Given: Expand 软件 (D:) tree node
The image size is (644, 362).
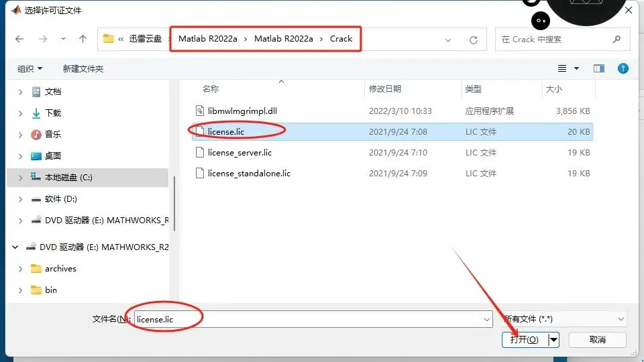Looking at the screenshot, I should 20,200.
